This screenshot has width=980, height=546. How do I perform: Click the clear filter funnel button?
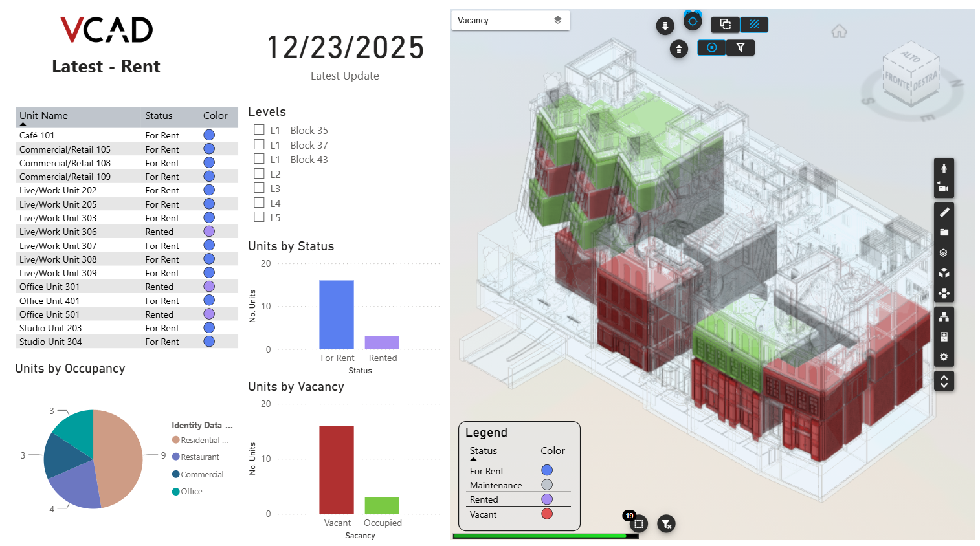point(666,523)
